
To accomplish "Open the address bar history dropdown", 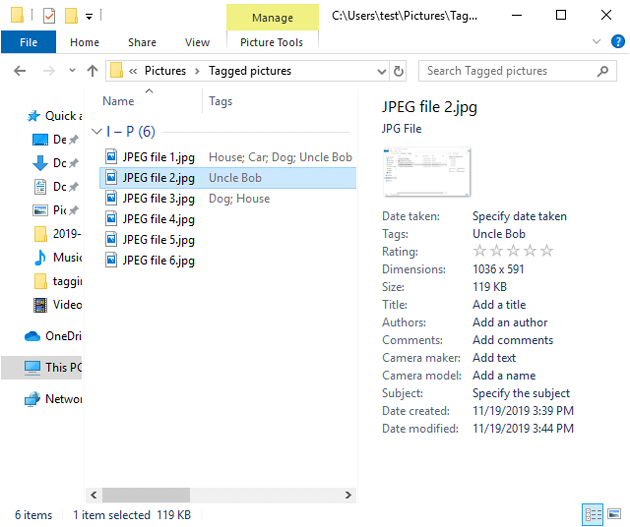I will click(382, 71).
